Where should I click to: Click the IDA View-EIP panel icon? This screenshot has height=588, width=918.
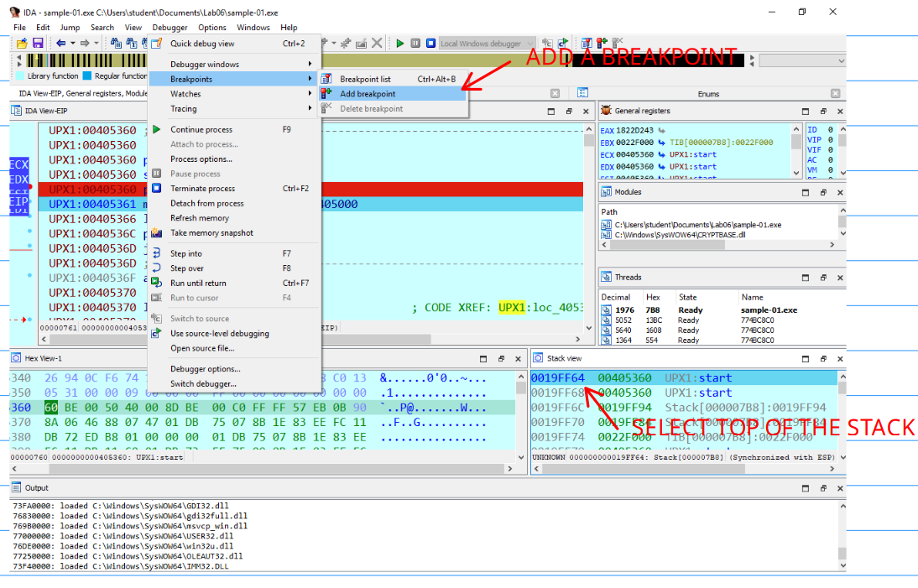tap(17, 111)
